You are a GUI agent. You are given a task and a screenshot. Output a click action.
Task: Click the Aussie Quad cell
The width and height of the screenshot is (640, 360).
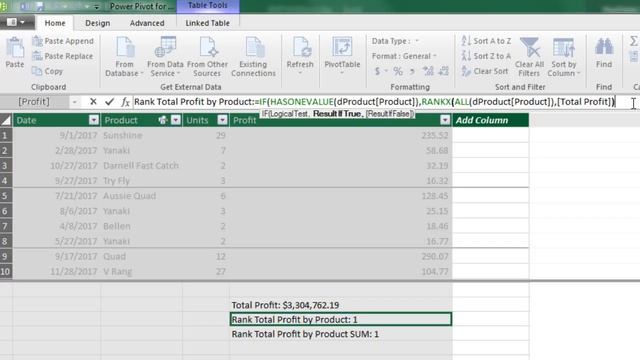coord(141,196)
